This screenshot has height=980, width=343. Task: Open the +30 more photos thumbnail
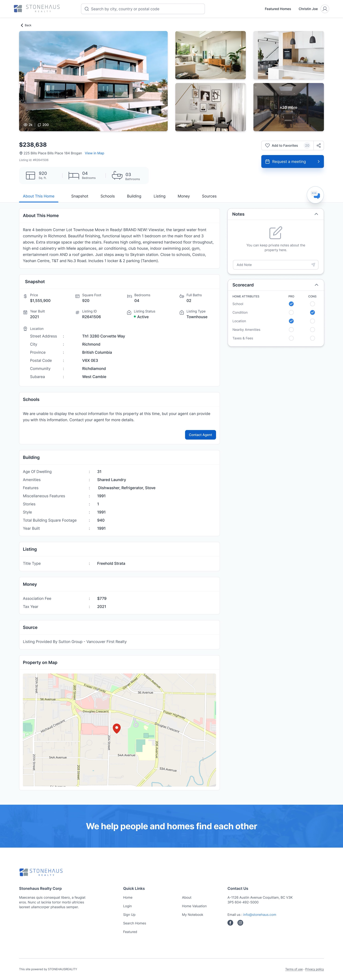(x=289, y=107)
